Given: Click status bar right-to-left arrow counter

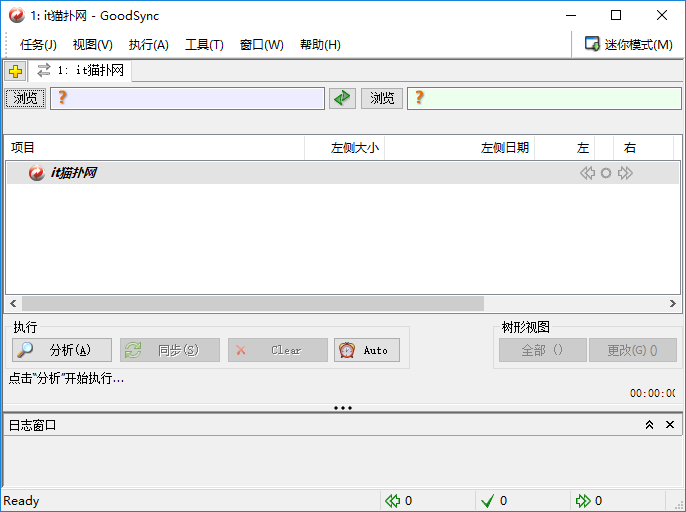Looking at the screenshot, I should tap(399, 501).
